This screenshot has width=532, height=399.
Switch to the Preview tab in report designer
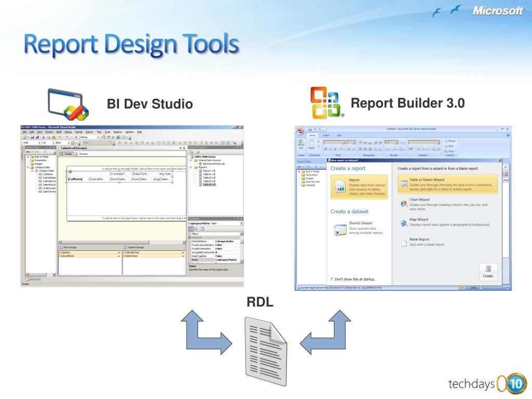82,154
